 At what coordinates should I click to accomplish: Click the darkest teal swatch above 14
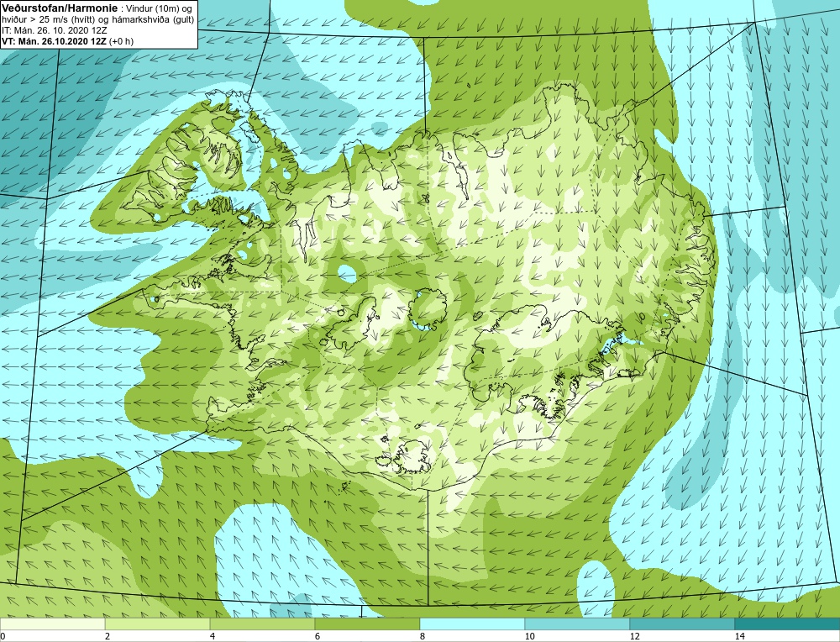point(788,624)
